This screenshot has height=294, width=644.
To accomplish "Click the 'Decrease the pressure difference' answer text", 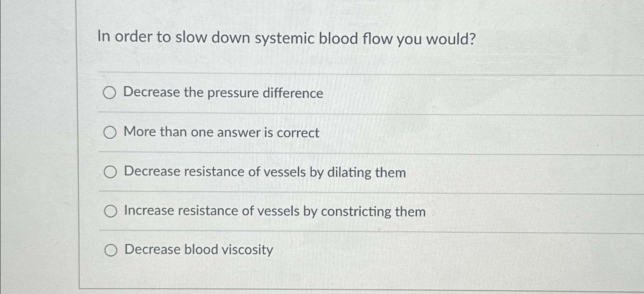I will point(223,93).
